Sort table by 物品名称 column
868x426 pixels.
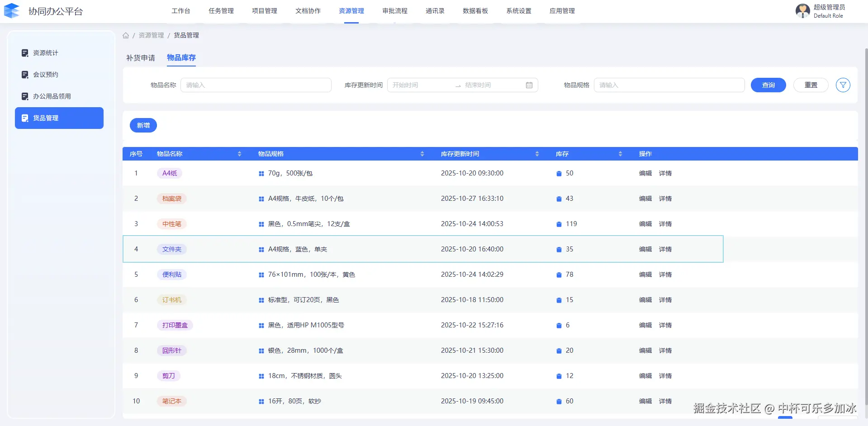239,154
